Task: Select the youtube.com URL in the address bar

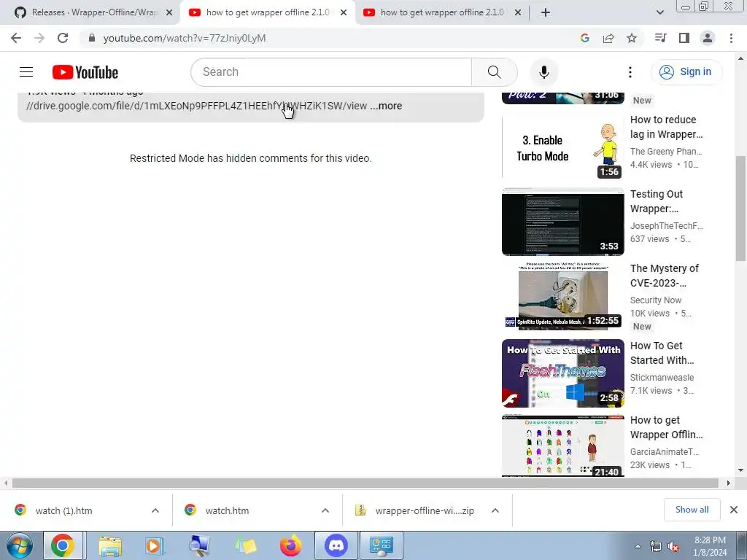Action: pyautogui.click(x=185, y=38)
